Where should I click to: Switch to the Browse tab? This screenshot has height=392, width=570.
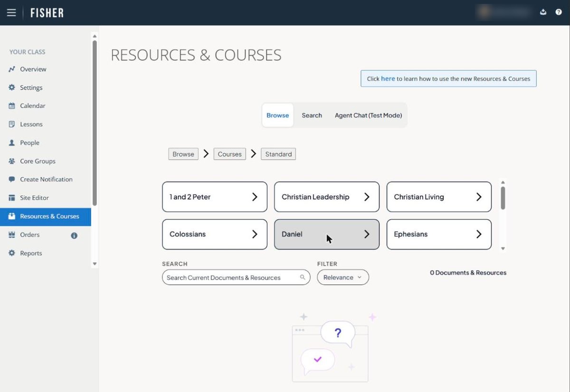click(x=278, y=115)
